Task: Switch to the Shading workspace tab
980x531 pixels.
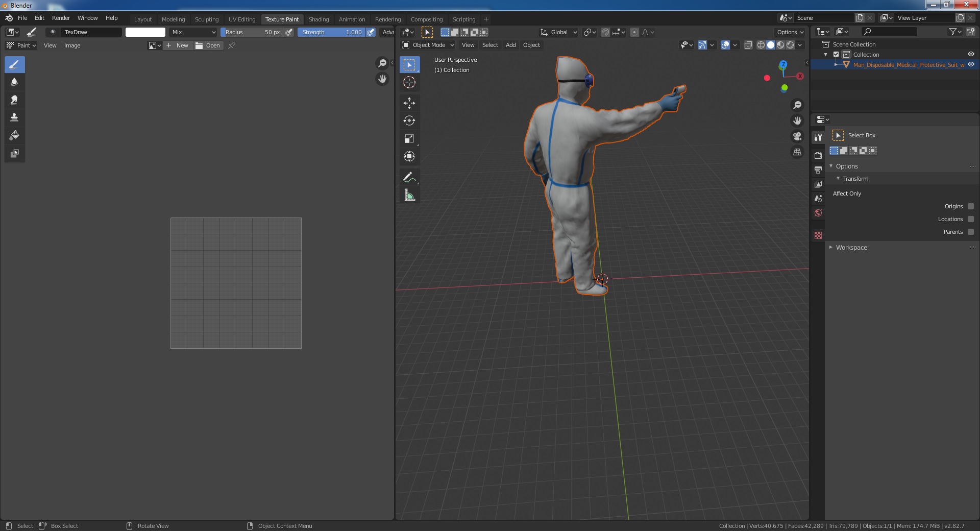Action: tap(318, 19)
